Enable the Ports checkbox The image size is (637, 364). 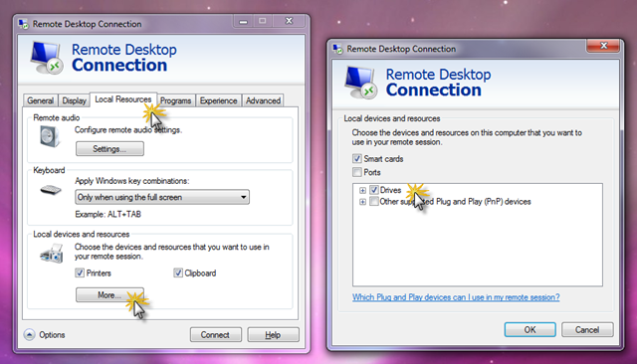(357, 172)
